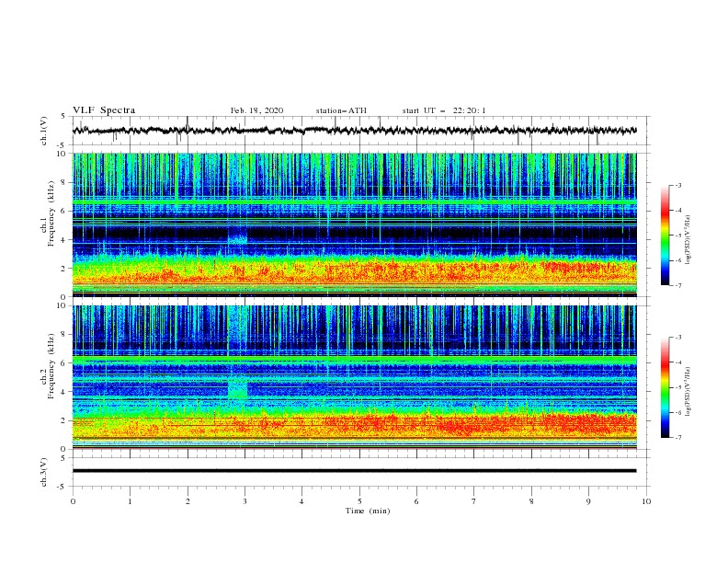The width and height of the screenshot is (728, 563).
Task: Click the 'ch.1(V)' axis label
Action: [44, 131]
